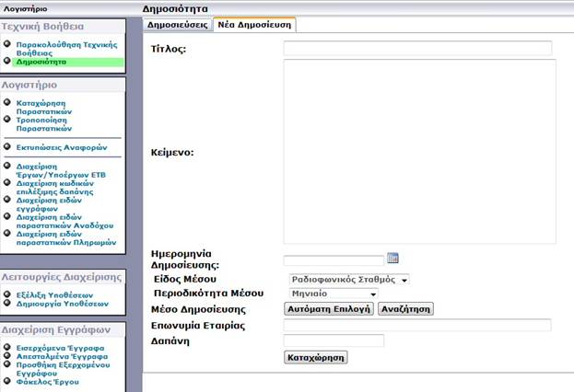Image resolution: width=574 pixels, height=392 pixels.
Task: Open the calendar date picker icon
Action: pos(392,259)
